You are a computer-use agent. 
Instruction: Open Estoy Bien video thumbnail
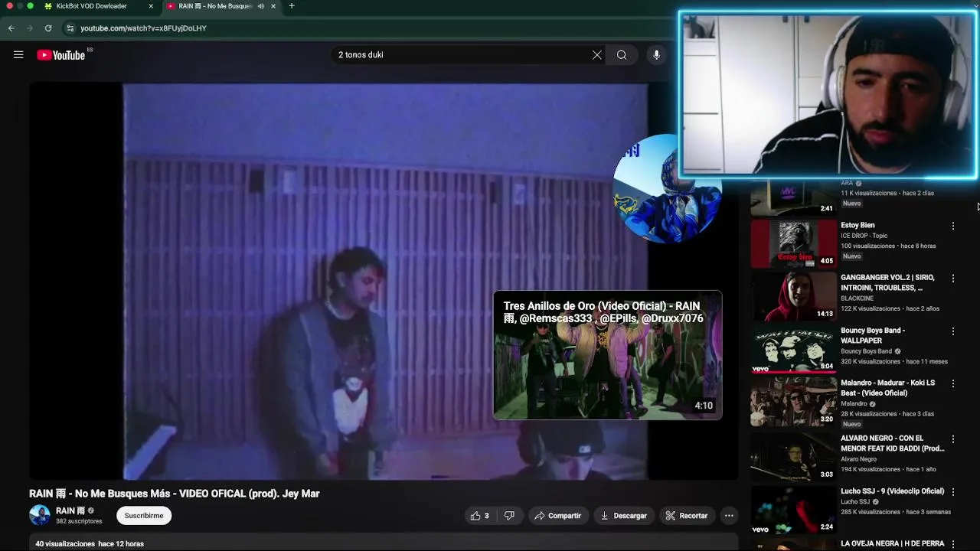(x=793, y=244)
